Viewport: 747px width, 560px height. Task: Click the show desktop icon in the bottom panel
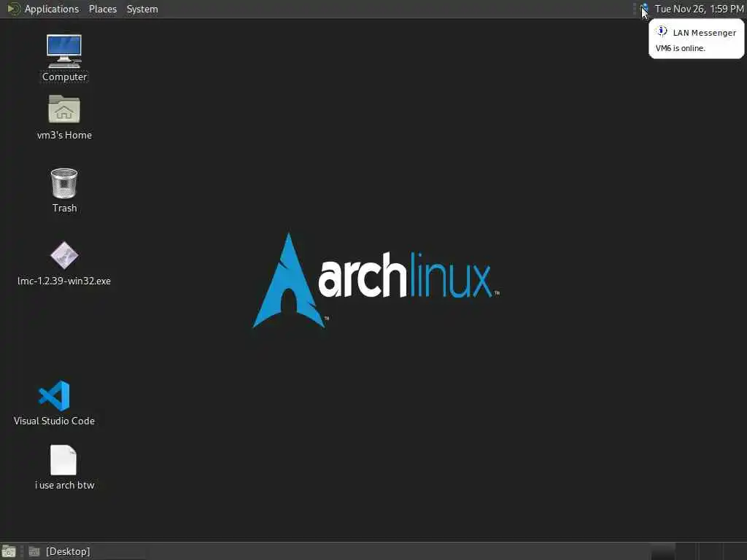tap(9, 551)
